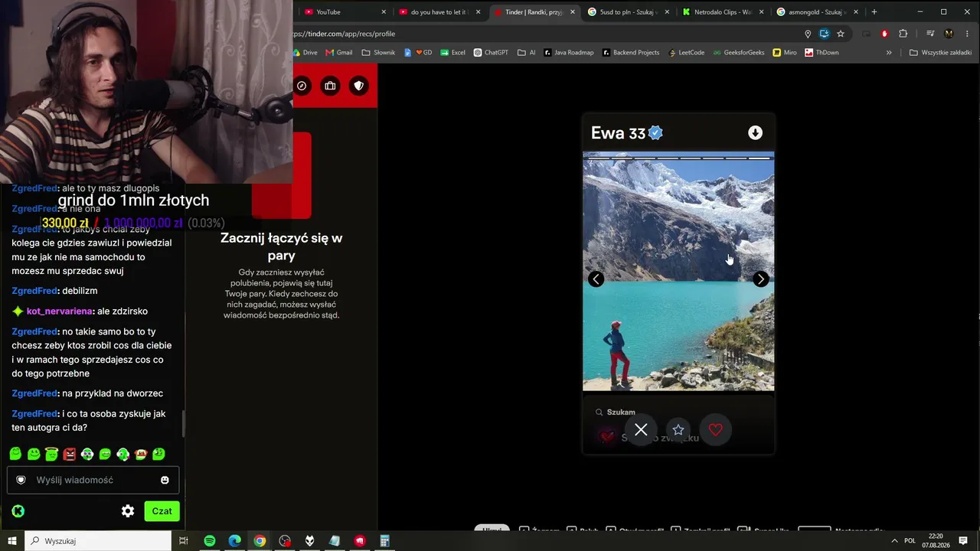Show next photo of Ewa
Image resolution: width=980 pixels, height=551 pixels.
[760, 279]
